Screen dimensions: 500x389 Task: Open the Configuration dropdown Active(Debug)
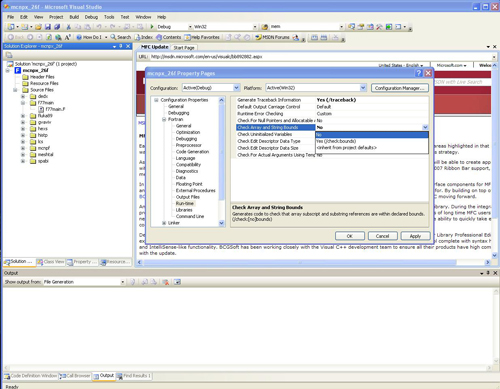coord(236,88)
